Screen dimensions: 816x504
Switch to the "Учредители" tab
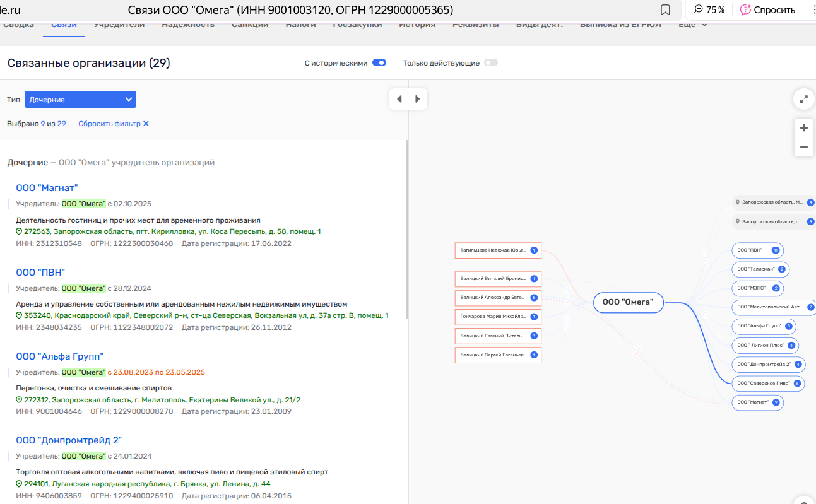click(119, 25)
